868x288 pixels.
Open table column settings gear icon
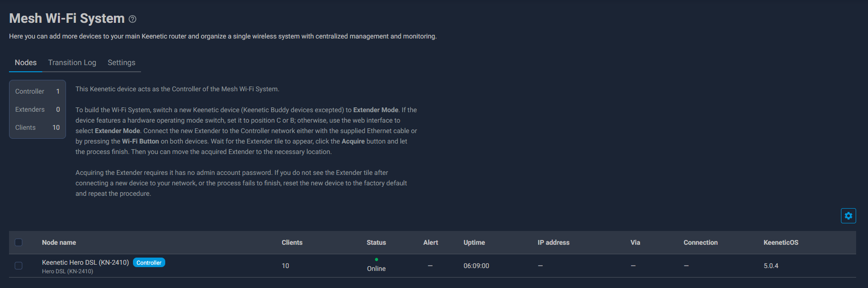click(x=848, y=216)
